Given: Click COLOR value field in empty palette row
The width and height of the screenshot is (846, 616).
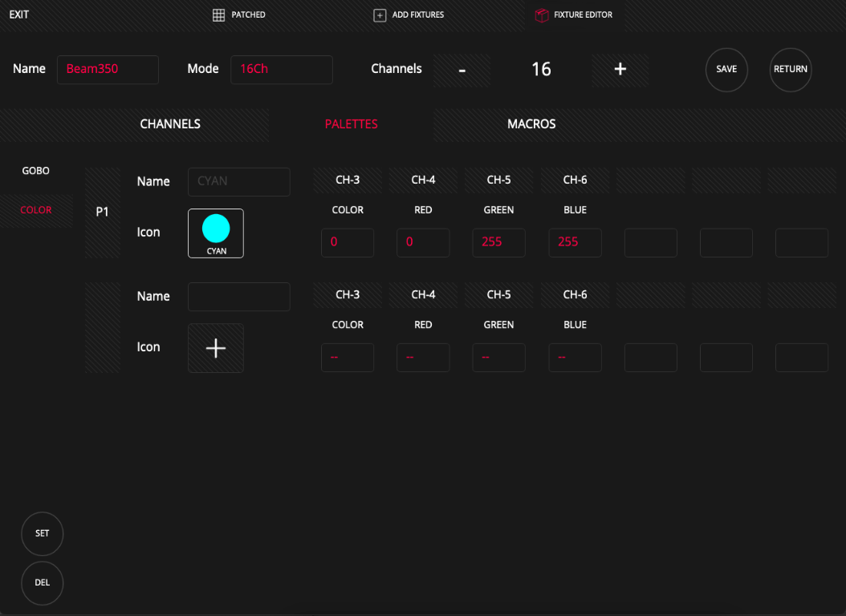Looking at the screenshot, I should pos(348,357).
